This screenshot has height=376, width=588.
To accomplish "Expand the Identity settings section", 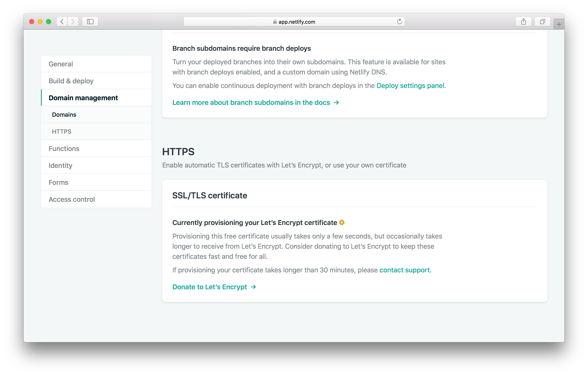I will coord(60,165).
